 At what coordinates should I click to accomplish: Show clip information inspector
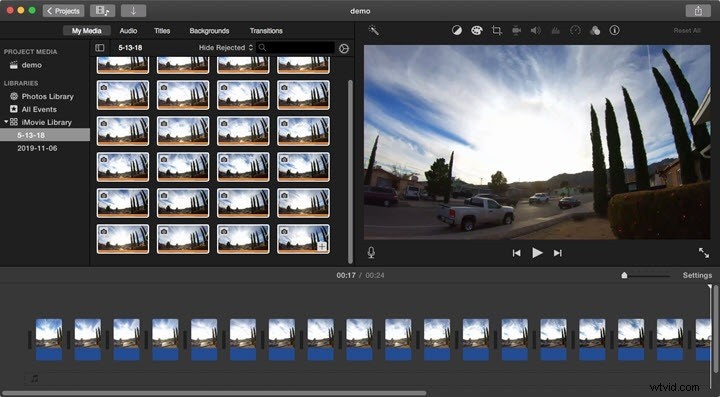pos(614,31)
